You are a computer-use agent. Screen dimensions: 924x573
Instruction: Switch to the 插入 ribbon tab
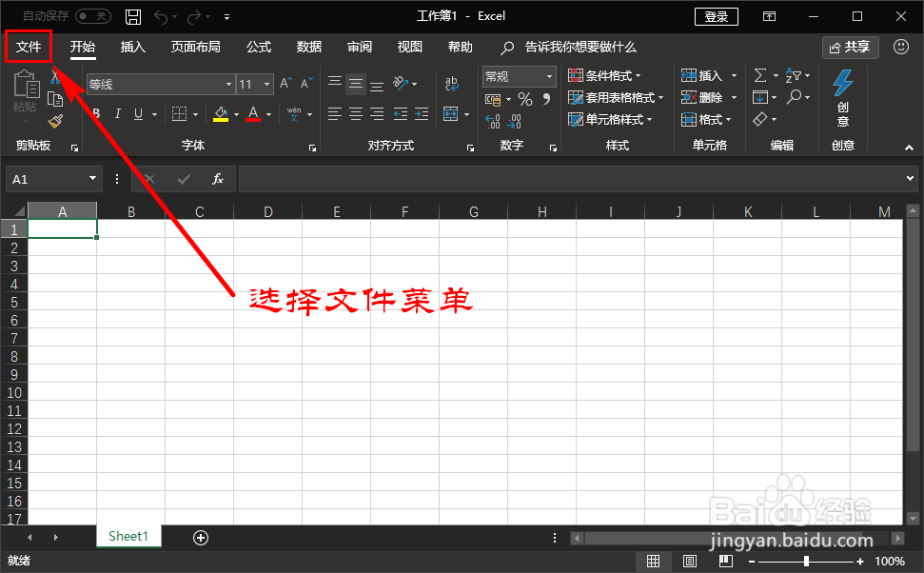[133, 47]
